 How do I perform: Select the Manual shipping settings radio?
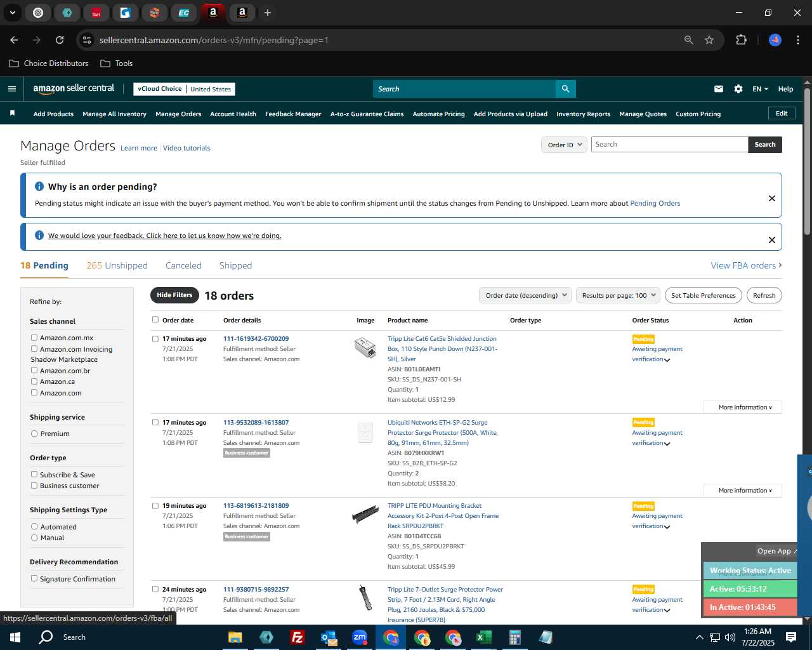pyautogui.click(x=34, y=538)
